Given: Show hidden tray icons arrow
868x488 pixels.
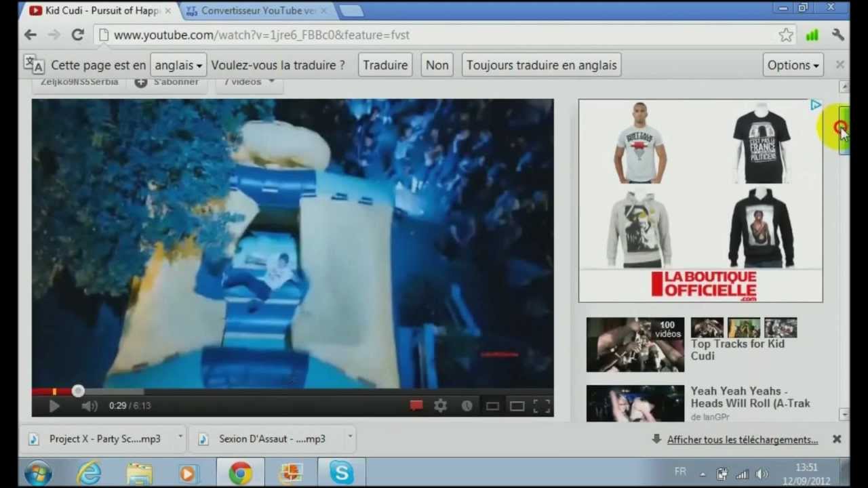Looking at the screenshot, I should point(703,474).
